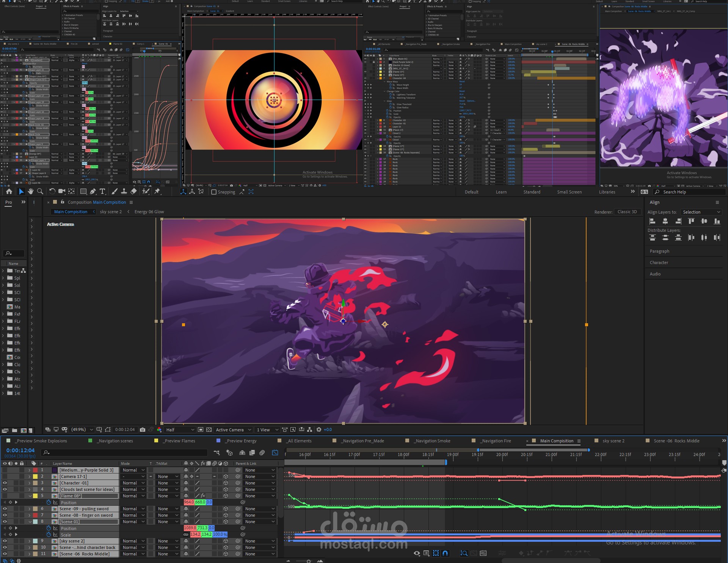Click the yellow label swatch of Flame 08
728x563 pixels.
[x=35, y=496]
